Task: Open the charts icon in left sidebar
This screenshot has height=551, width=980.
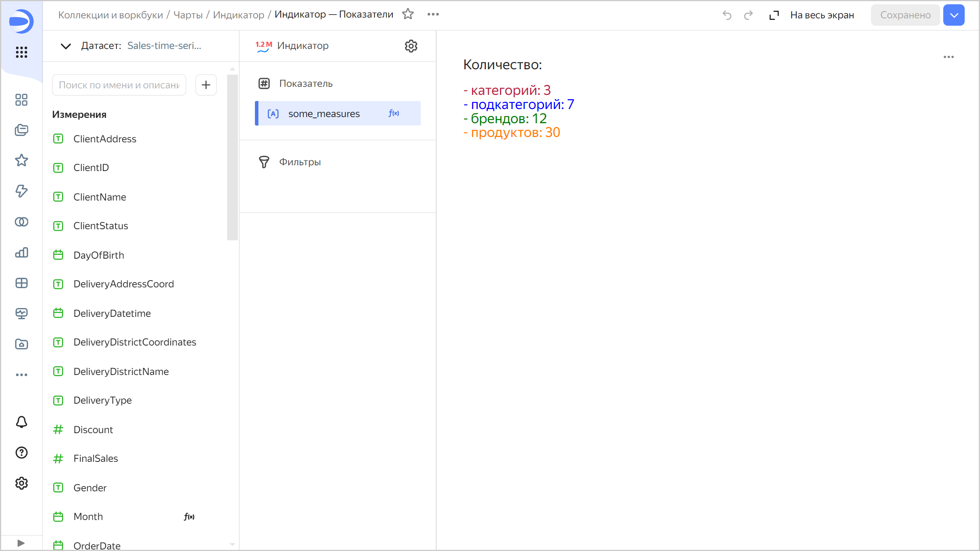Action: [x=21, y=253]
